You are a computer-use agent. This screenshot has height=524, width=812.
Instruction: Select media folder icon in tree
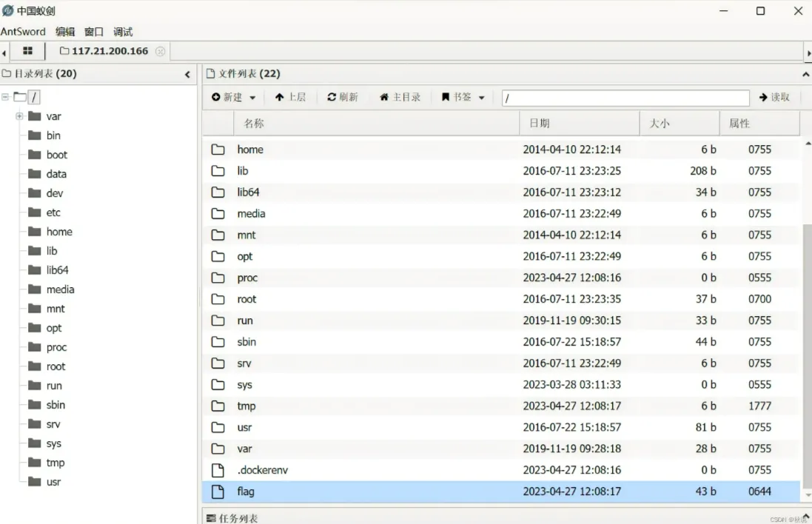click(35, 289)
